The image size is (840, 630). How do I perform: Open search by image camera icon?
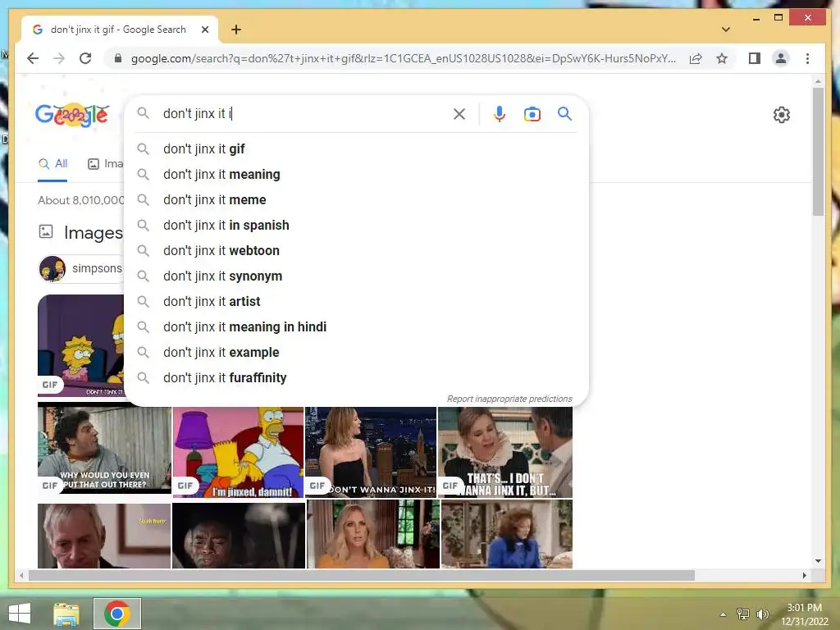(532, 114)
